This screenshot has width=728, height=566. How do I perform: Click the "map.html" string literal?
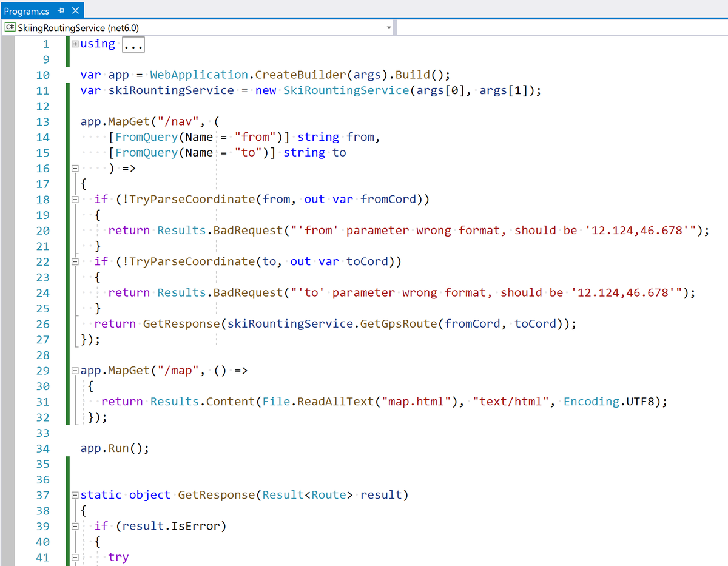(416, 402)
